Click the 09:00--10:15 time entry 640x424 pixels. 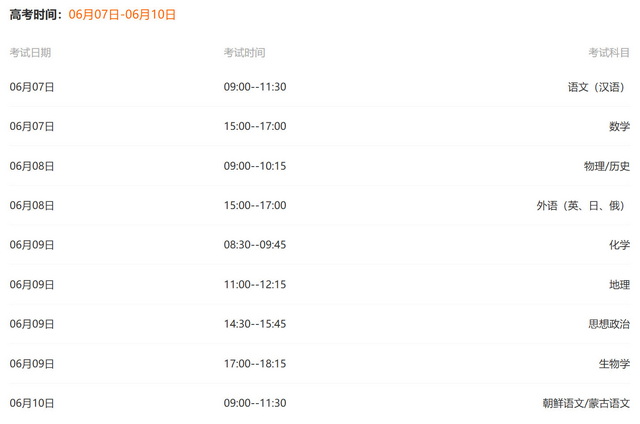pyautogui.click(x=255, y=166)
